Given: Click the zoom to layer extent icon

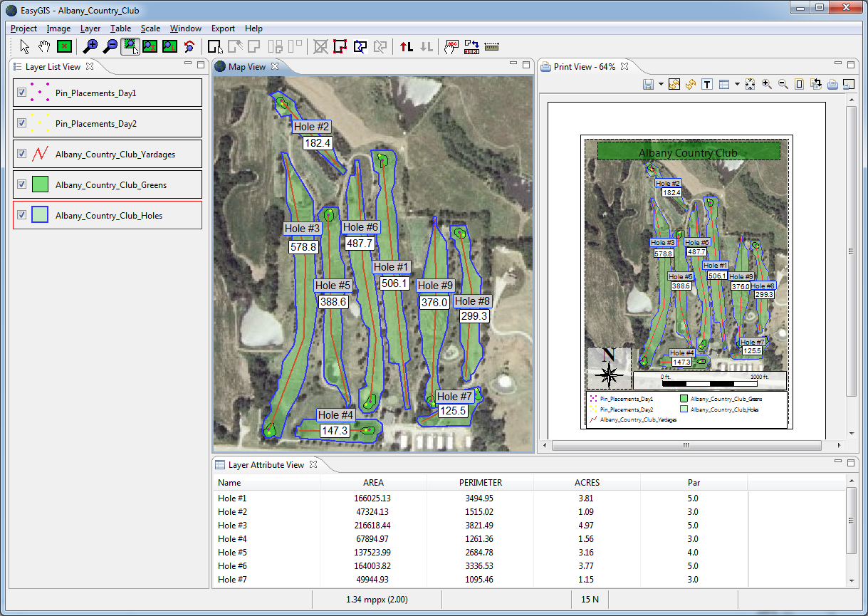Looking at the screenshot, I should coord(169,47).
